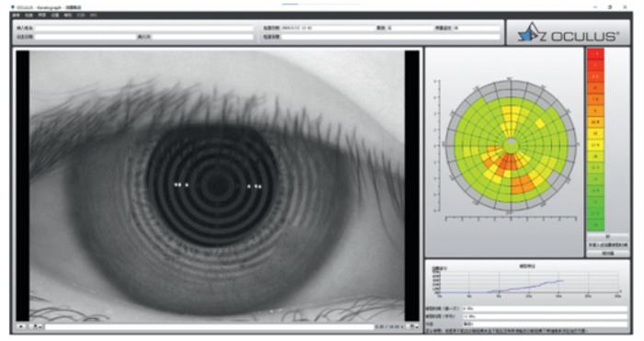The image size is (644, 341).
Task: Click the tear film break-up color map
Action: tap(511, 145)
